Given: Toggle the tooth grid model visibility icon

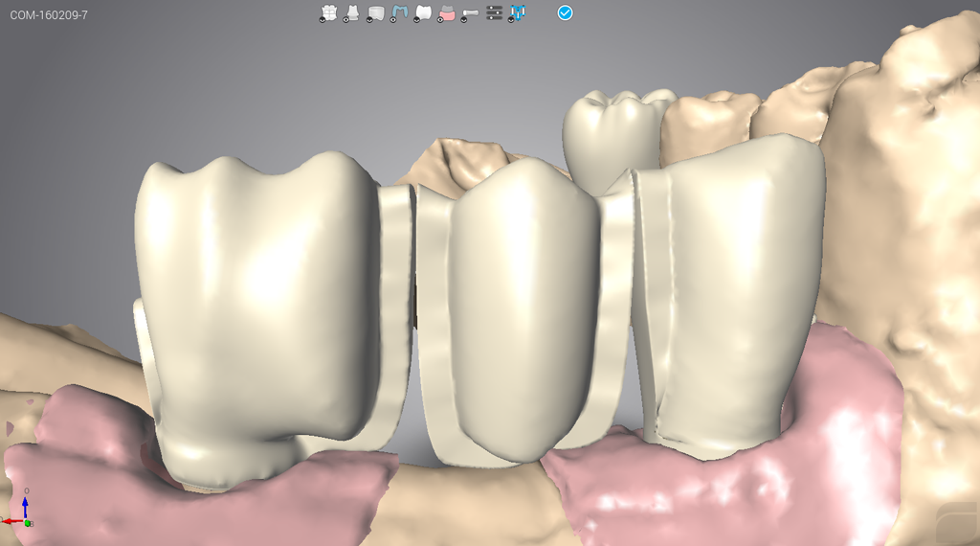Looking at the screenshot, I should [328, 13].
